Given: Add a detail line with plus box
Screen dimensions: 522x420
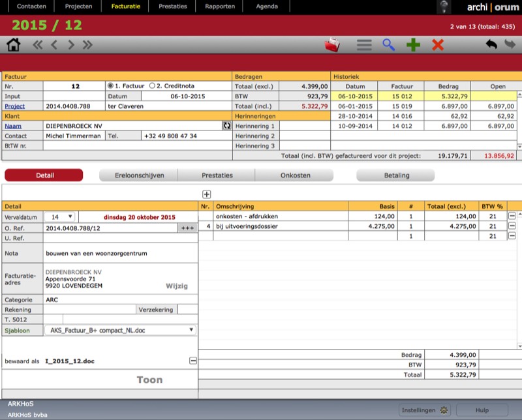Looking at the screenshot, I should pos(206,194).
